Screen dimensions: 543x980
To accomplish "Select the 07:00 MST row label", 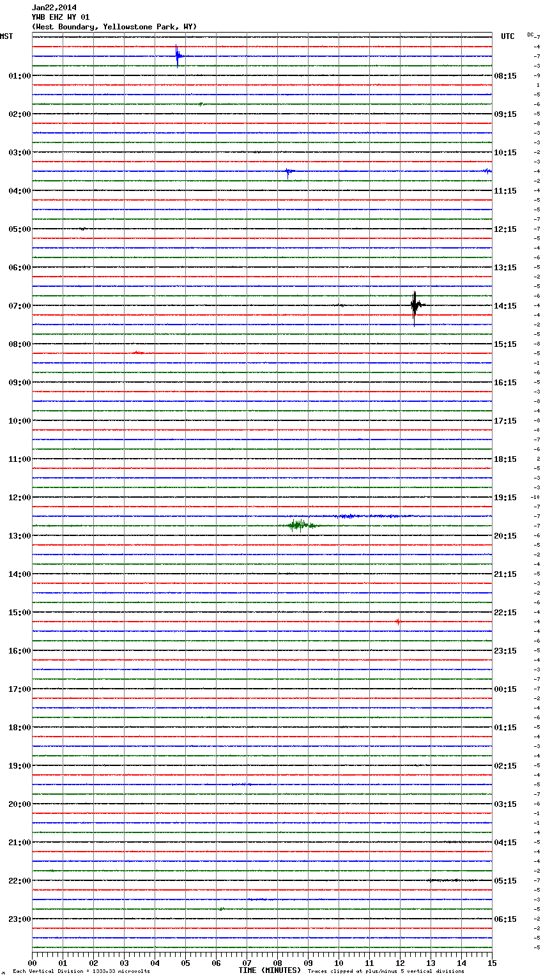I will point(19,306).
